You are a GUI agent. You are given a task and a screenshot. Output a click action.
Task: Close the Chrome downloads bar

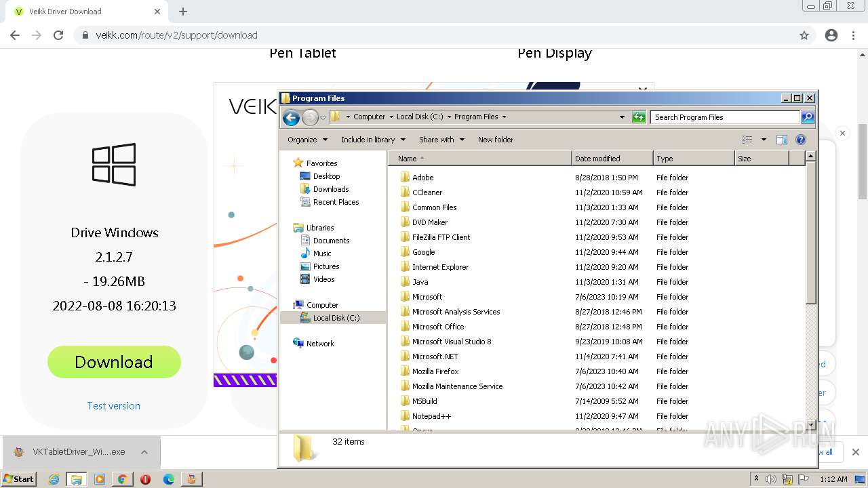point(855,452)
